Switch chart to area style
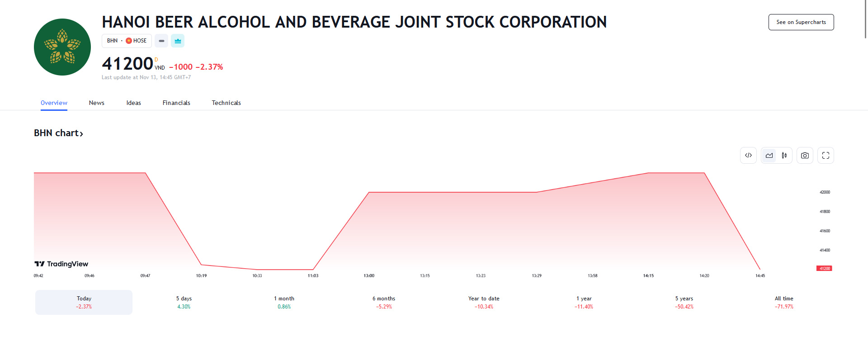Image resolution: width=868 pixels, height=337 pixels. coord(769,156)
